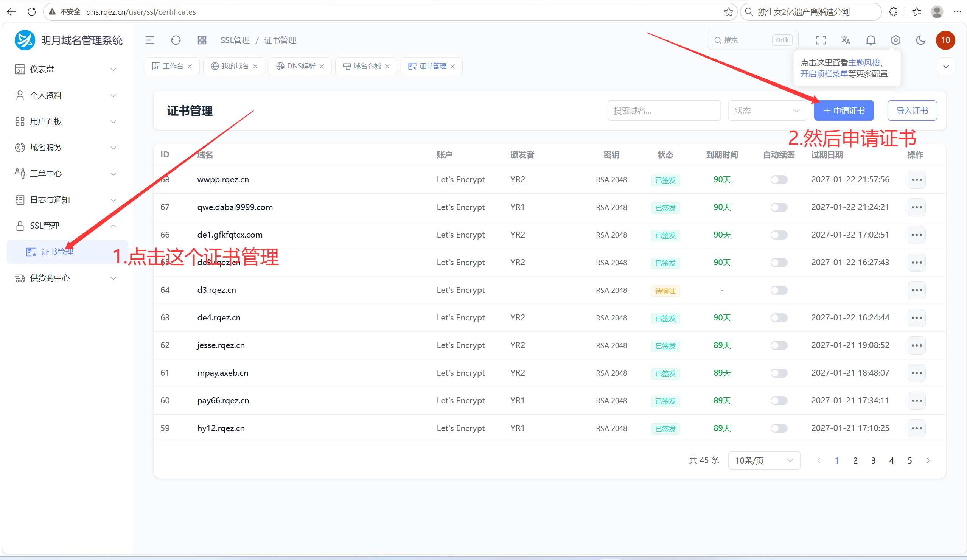
Task: Open the 10条/页 page size dropdown
Action: (x=764, y=460)
